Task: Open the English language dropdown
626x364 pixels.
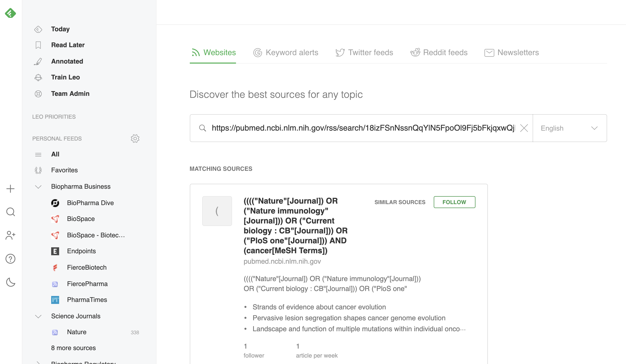Action: [x=569, y=128]
